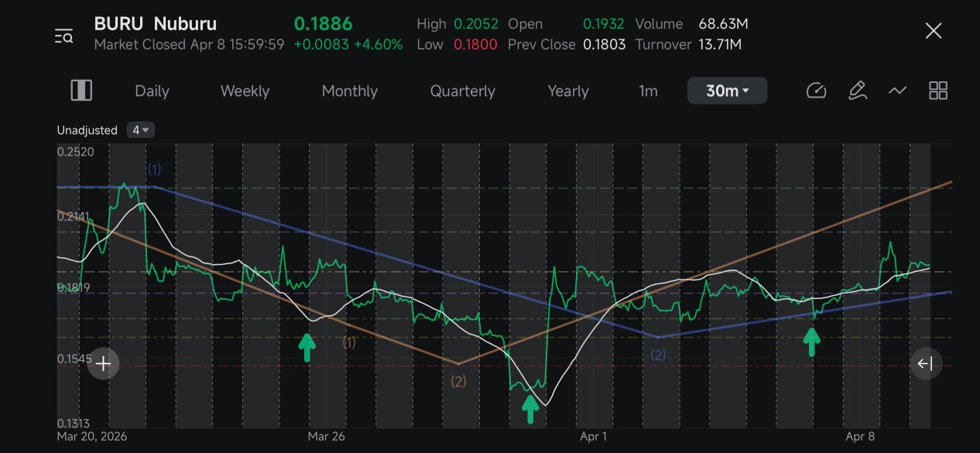Choose the Yearly timeframe
The width and height of the screenshot is (980, 453).
pyautogui.click(x=568, y=91)
